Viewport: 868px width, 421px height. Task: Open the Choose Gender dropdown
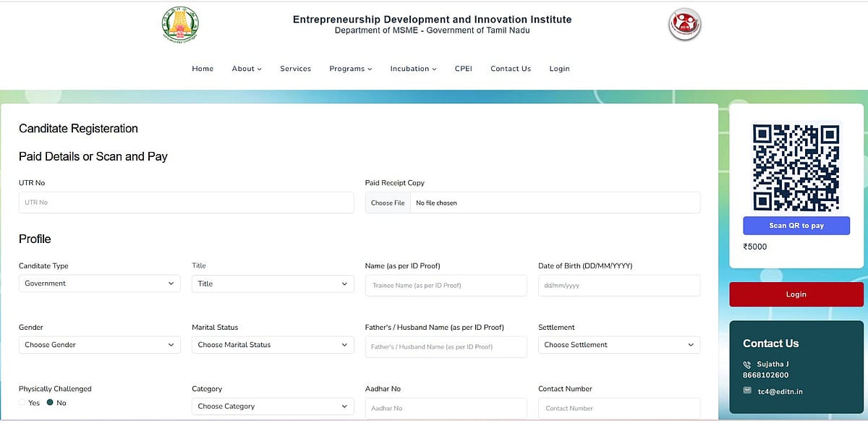click(x=99, y=345)
